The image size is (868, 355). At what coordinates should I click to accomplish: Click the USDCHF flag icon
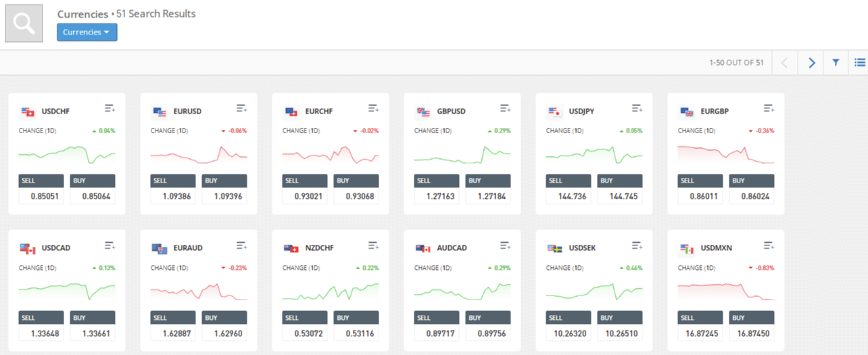tap(28, 112)
